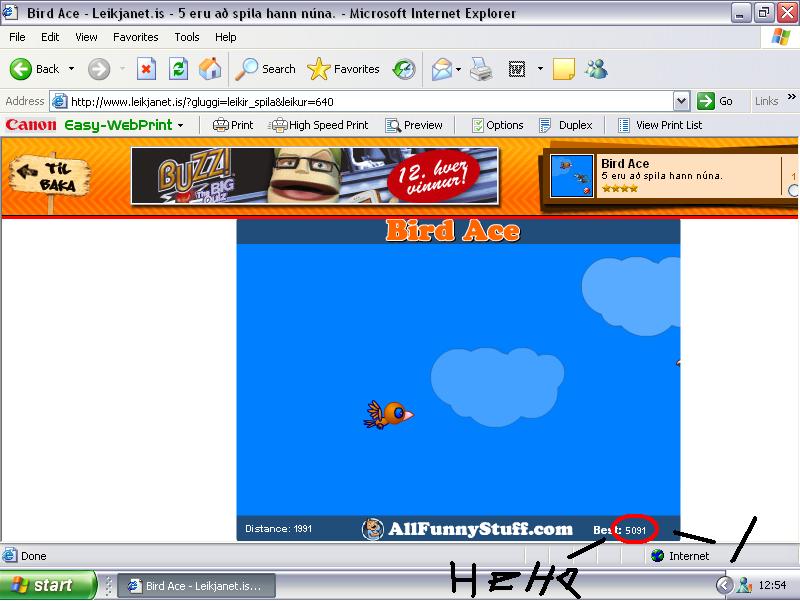800x601 pixels.
Task: Click the Windows Start button
Action: click(48, 585)
